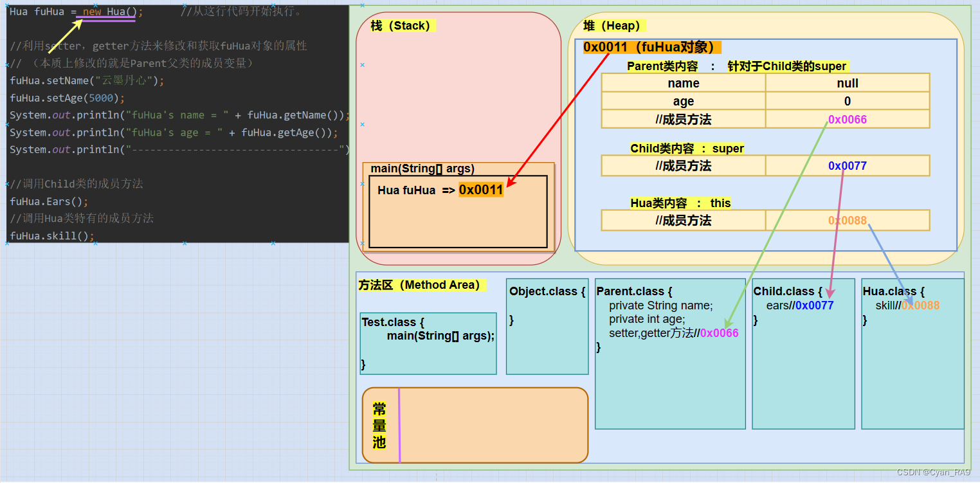Click private int age; line

[x=647, y=319]
